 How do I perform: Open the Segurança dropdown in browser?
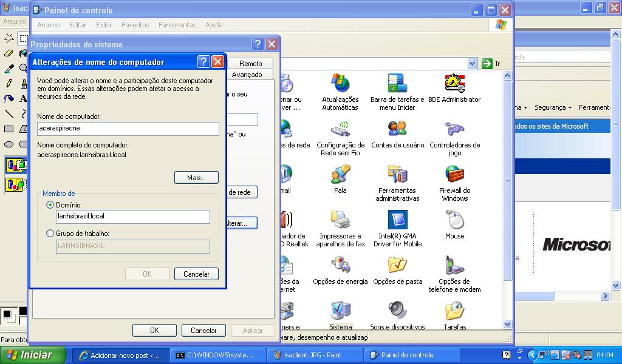click(553, 107)
